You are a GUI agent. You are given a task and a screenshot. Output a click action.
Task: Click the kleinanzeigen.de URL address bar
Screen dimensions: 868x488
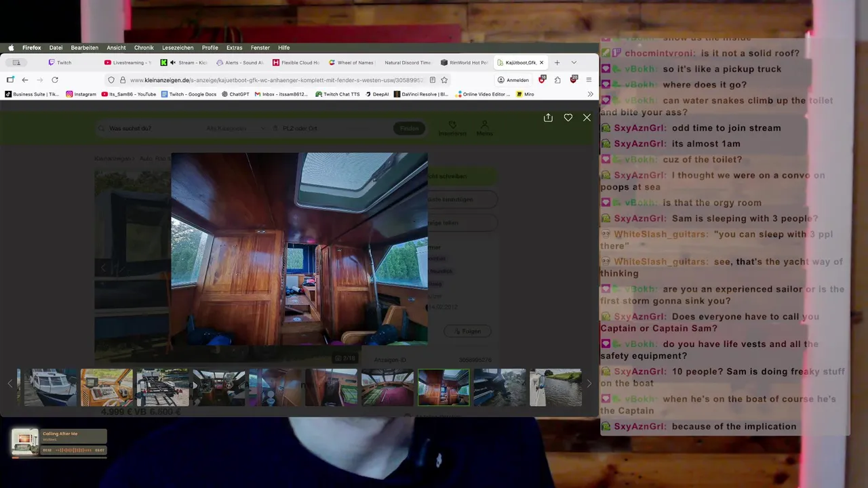pyautogui.click(x=277, y=80)
